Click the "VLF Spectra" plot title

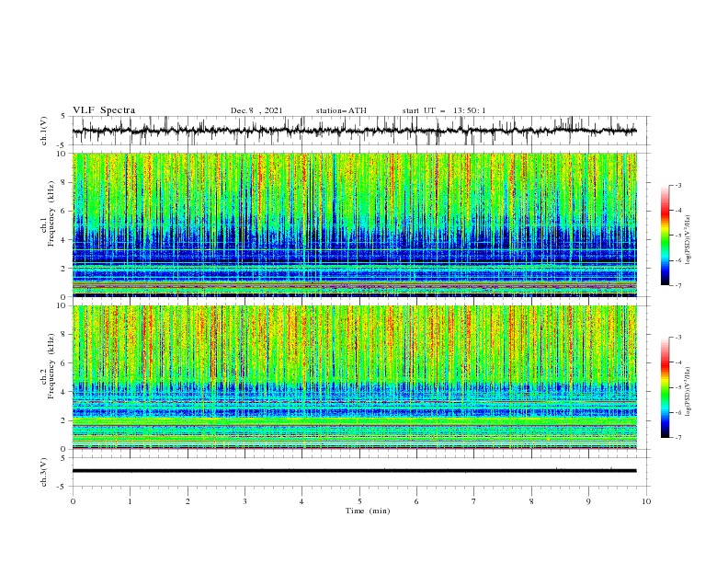(104, 110)
